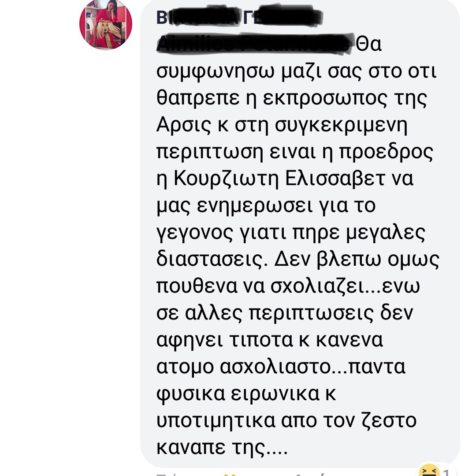Click the word σχολιαζει in the comment
476x476 pixels.
click(x=317, y=286)
